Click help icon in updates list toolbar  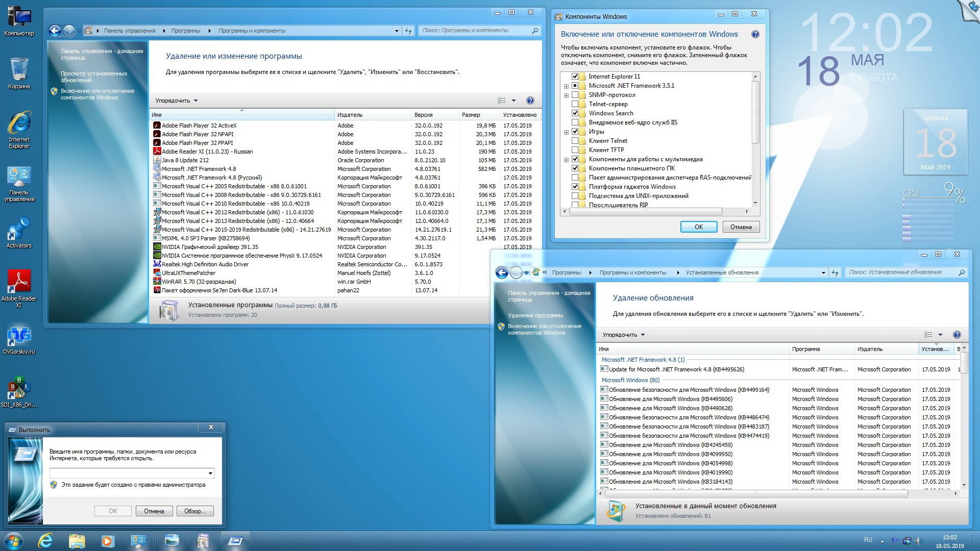pyautogui.click(x=957, y=335)
